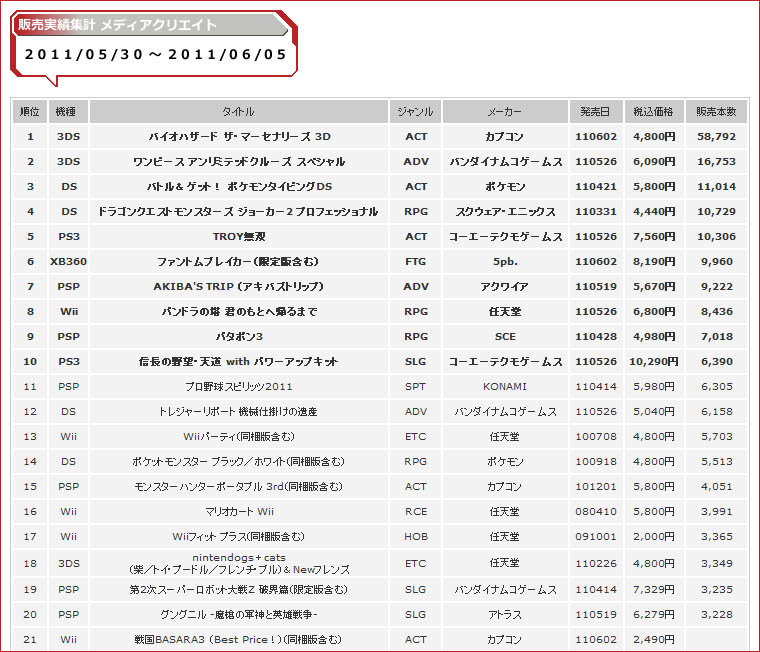760x652 pixels.
Task: Click the 販売本数 column header
Action: pos(716,111)
